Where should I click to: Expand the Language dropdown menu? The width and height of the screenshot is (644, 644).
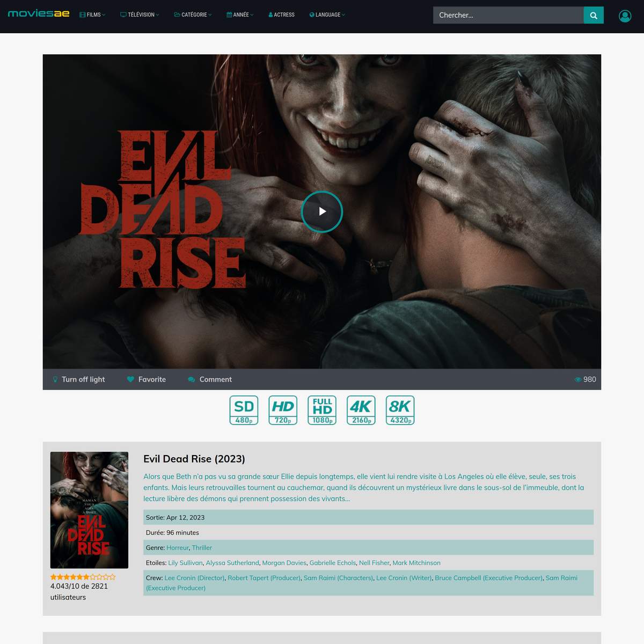point(327,15)
